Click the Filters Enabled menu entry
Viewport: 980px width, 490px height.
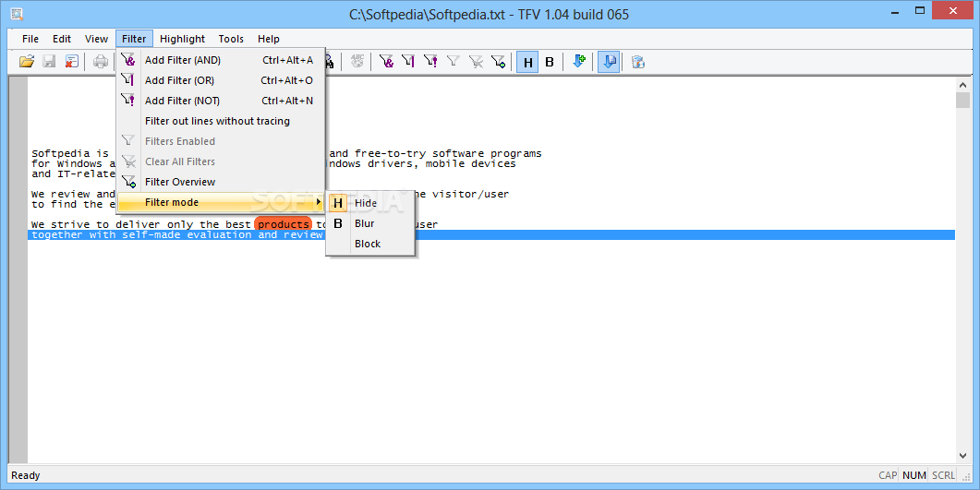[221, 141]
